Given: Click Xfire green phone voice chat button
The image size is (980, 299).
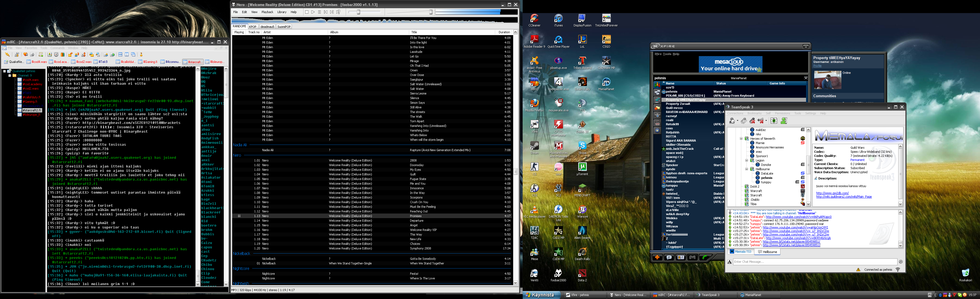Looking at the screenshot, I should 705,258.
